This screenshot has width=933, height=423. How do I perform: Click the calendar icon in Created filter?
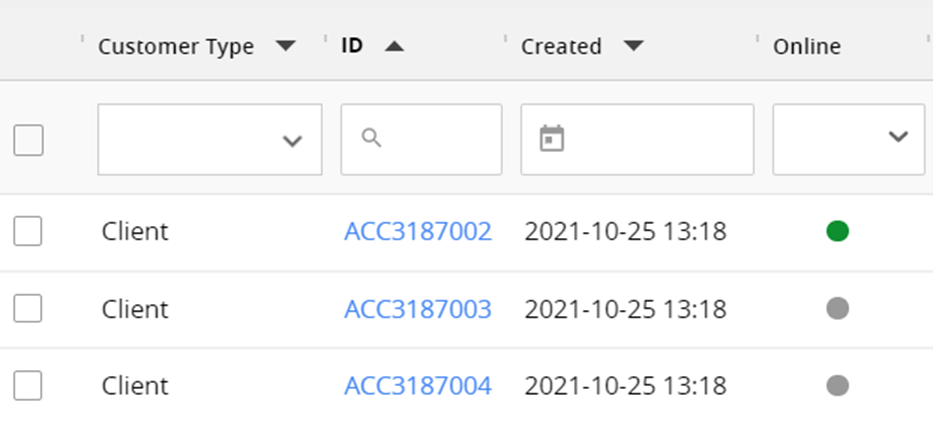[551, 139]
